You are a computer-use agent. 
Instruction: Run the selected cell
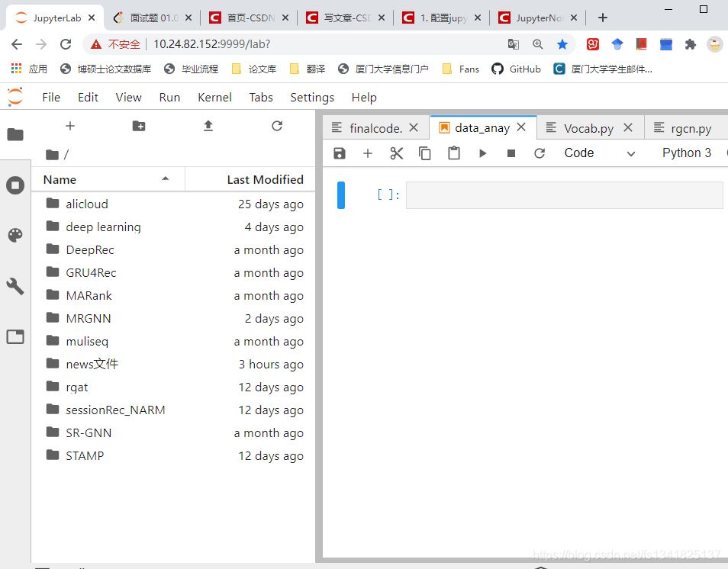[482, 153]
